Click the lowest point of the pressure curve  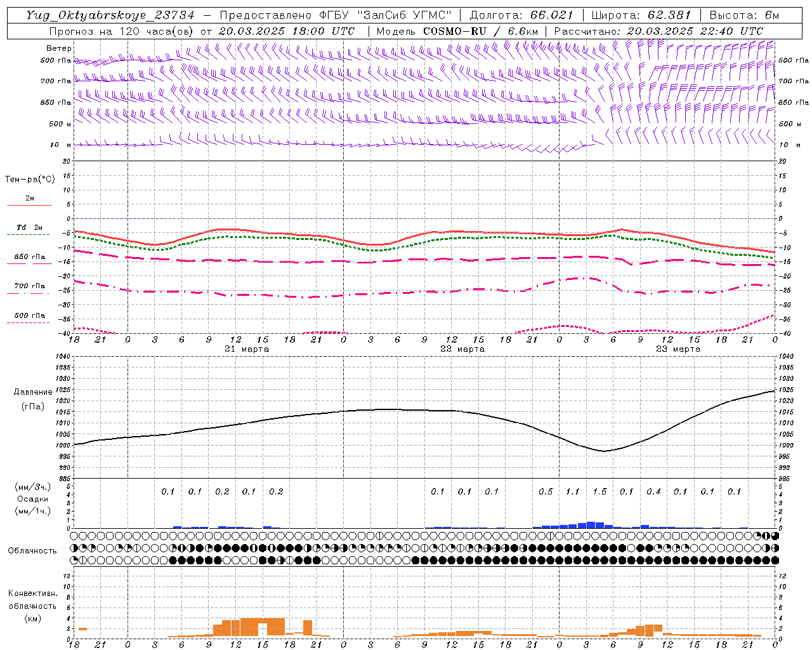tap(604, 451)
